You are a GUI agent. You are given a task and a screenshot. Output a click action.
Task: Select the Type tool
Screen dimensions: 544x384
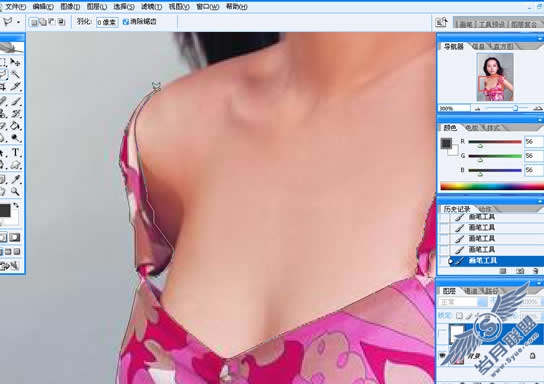pyautogui.click(x=15, y=152)
